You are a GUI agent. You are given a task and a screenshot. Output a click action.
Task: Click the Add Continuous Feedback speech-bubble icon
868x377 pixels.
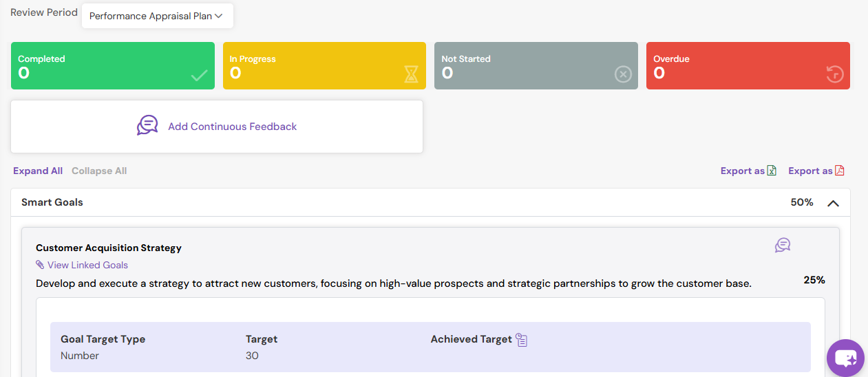pyautogui.click(x=147, y=125)
